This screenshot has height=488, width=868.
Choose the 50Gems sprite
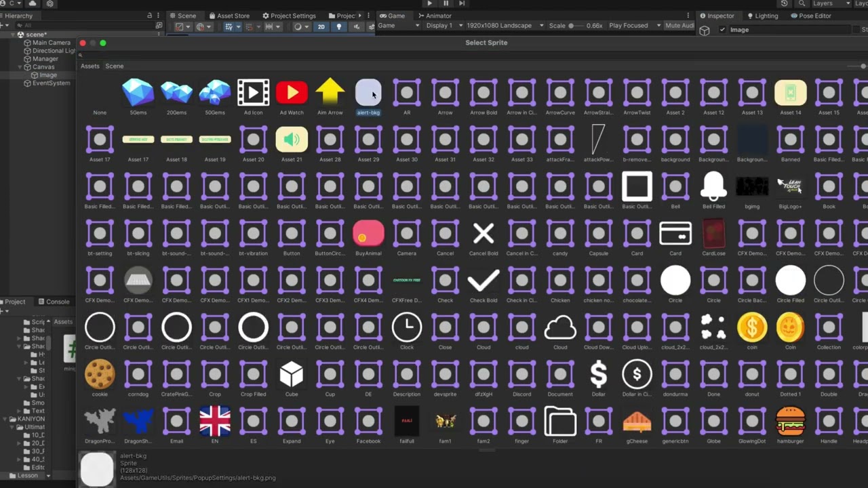click(215, 92)
